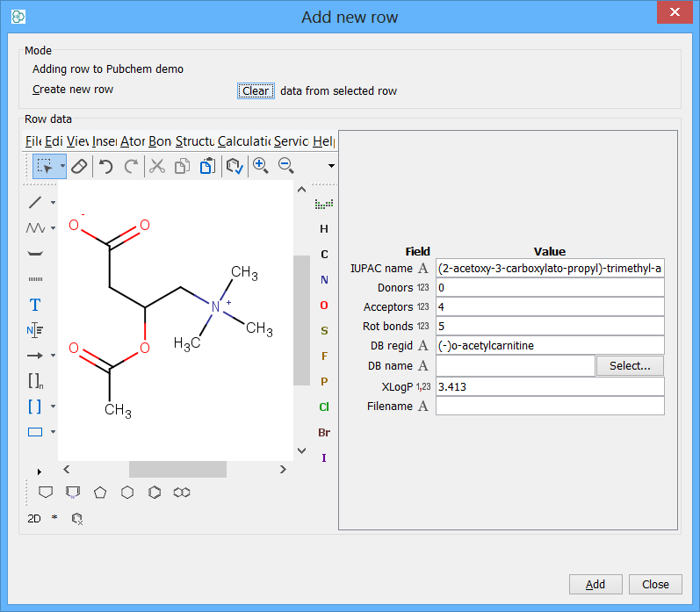Expand the selection tool dropdown arrow
The height and width of the screenshot is (612, 700).
click(x=62, y=166)
